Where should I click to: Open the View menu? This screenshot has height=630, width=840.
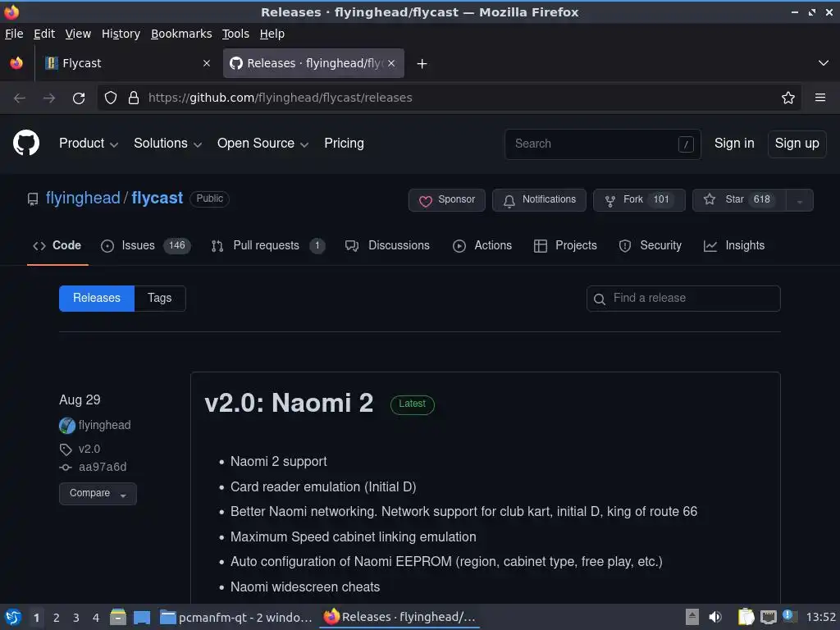78,34
